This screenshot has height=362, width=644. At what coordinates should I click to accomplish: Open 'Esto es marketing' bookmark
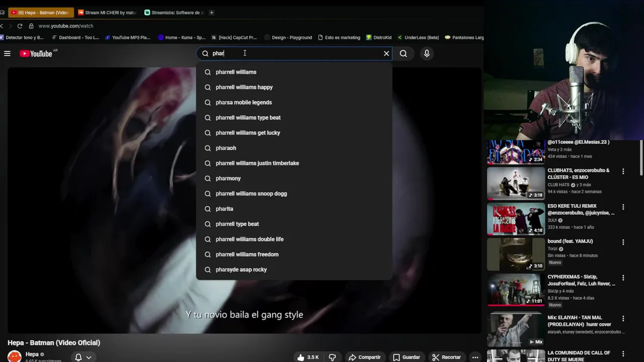tap(339, 37)
